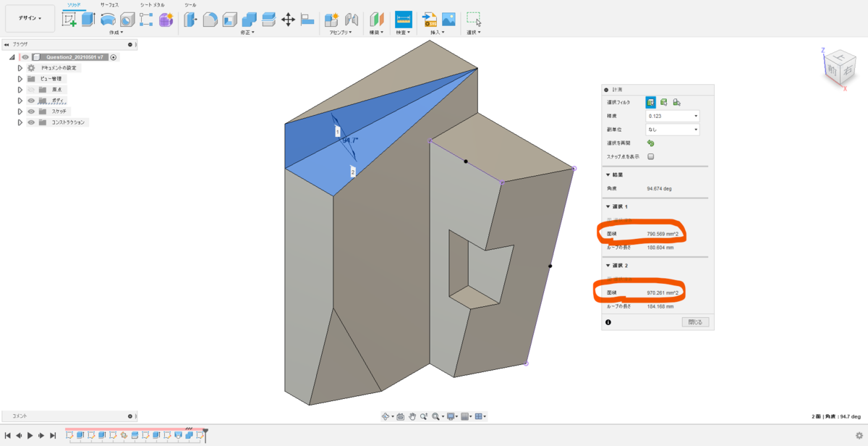Activate the window Select tool icon
Viewport: 868px width, 446px height.
pos(474,20)
